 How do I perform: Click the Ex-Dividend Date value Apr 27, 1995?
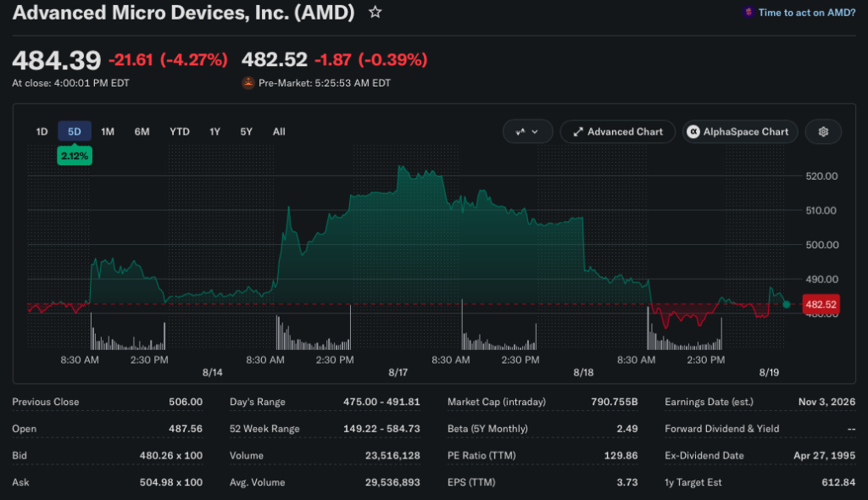824,455
